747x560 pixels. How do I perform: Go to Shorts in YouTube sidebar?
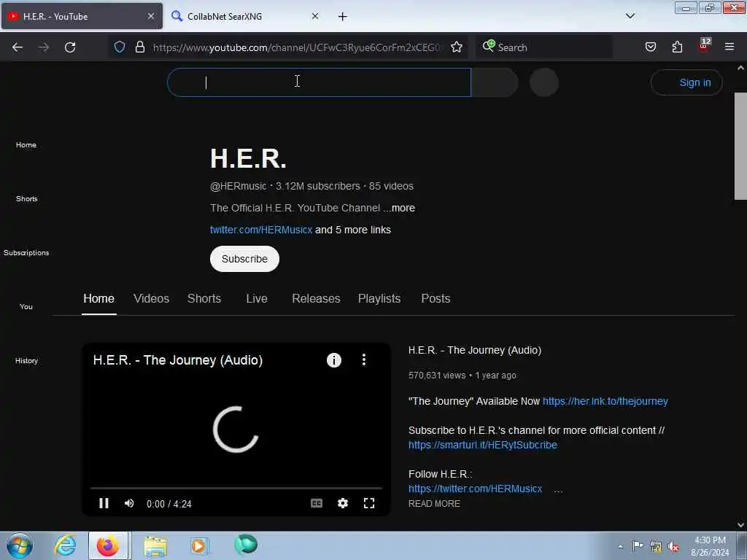pos(26,198)
